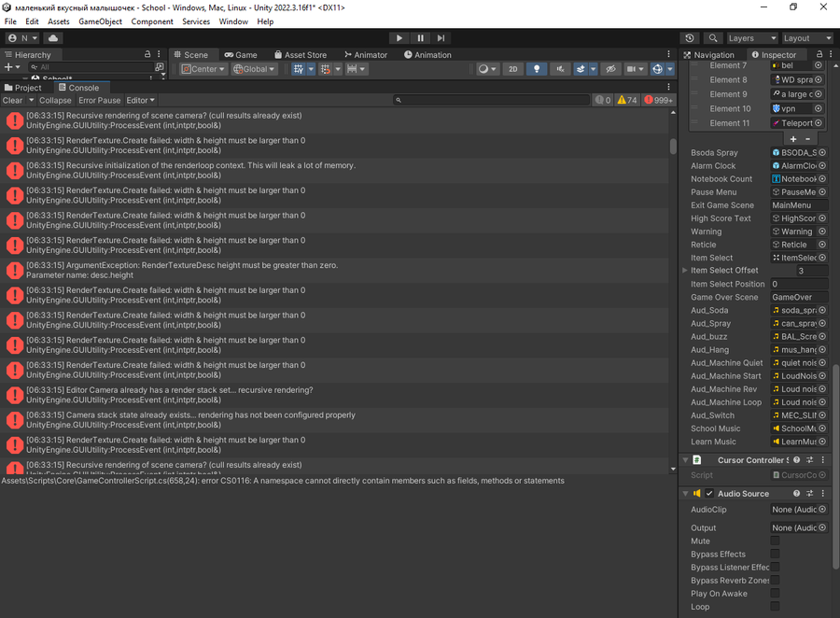Image resolution: width=840 pixels, height=618 pixels.
Task: Open the Unity cloud services icon
Action: coord(53,38)
